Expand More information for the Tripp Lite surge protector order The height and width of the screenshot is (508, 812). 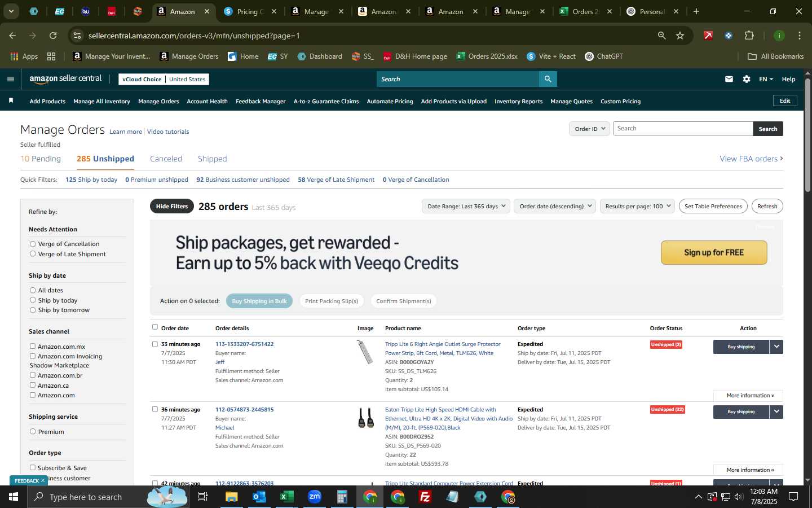(748, 395)
